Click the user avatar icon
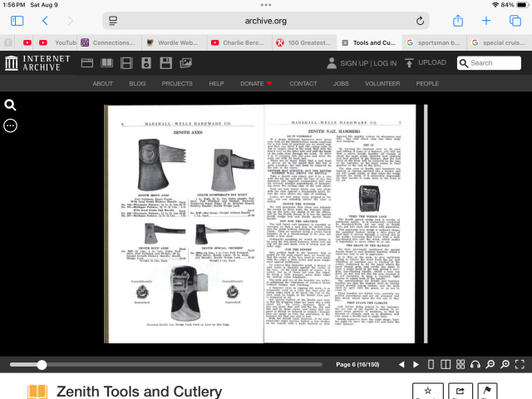Viewport: 532px width, 399px height. coord(332,63)
